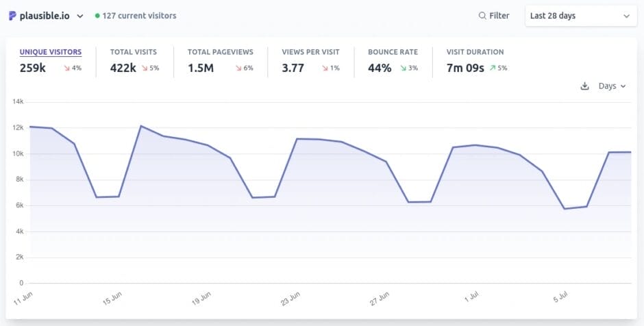
Task: Click the Plausible logo icon
Action: (12, 16)
